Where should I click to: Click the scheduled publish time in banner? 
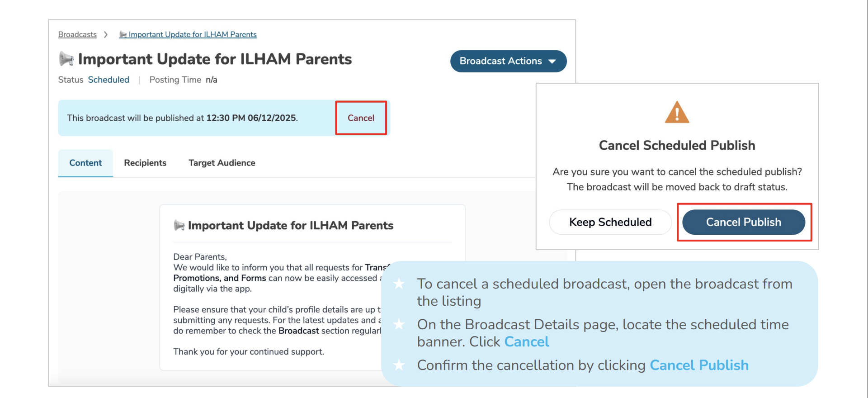coord(251,118)
